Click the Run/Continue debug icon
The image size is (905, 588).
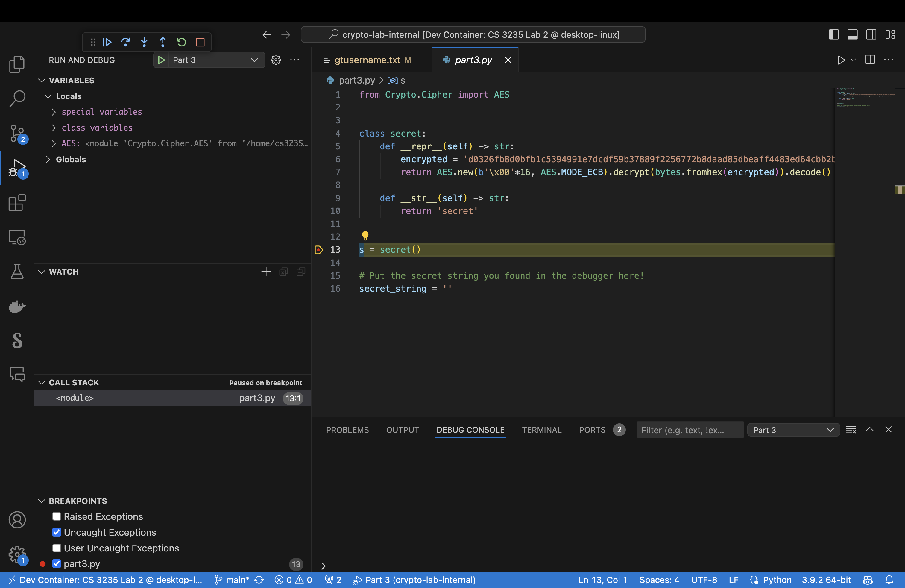[x=107, y=42]
